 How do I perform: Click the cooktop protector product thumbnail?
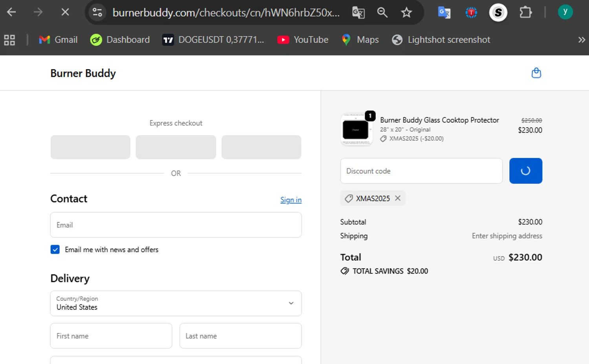tap(357, 130)
